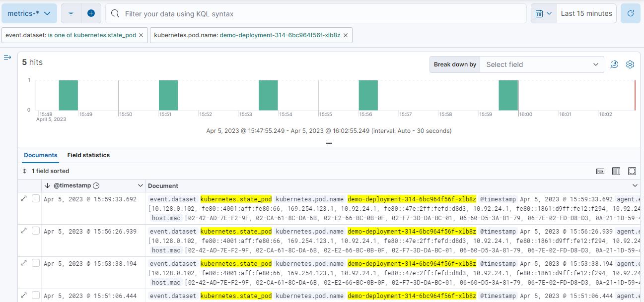Viewport: 644px width, 302px height.
Task: Open the Break down by field selector
Action: coord(541,64)
